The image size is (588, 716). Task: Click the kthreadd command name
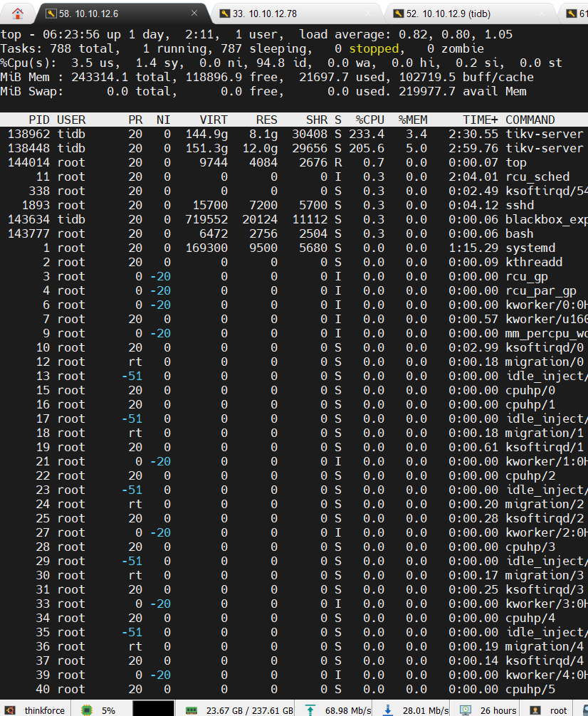(534, 262)
